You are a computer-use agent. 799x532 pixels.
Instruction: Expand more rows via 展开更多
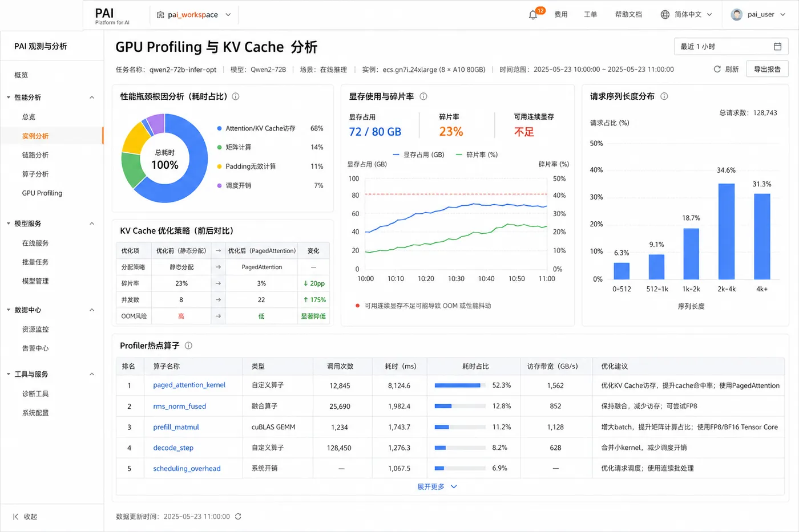(x=437, y=487)
